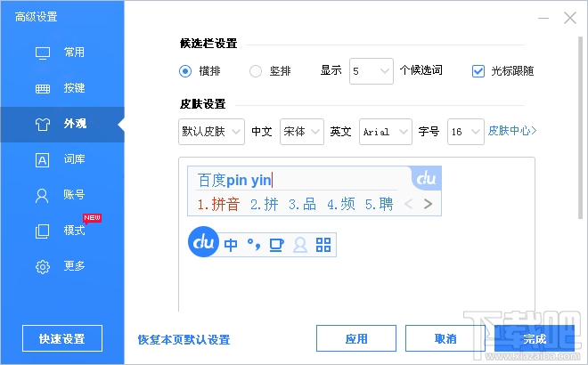Click the 应用 apply button
The width and height of the screenshot is (588, 365).
coord(356,338)
